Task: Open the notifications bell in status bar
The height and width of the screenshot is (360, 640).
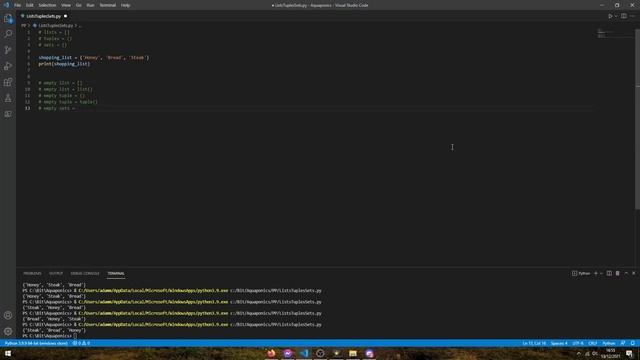Action: 633,343
